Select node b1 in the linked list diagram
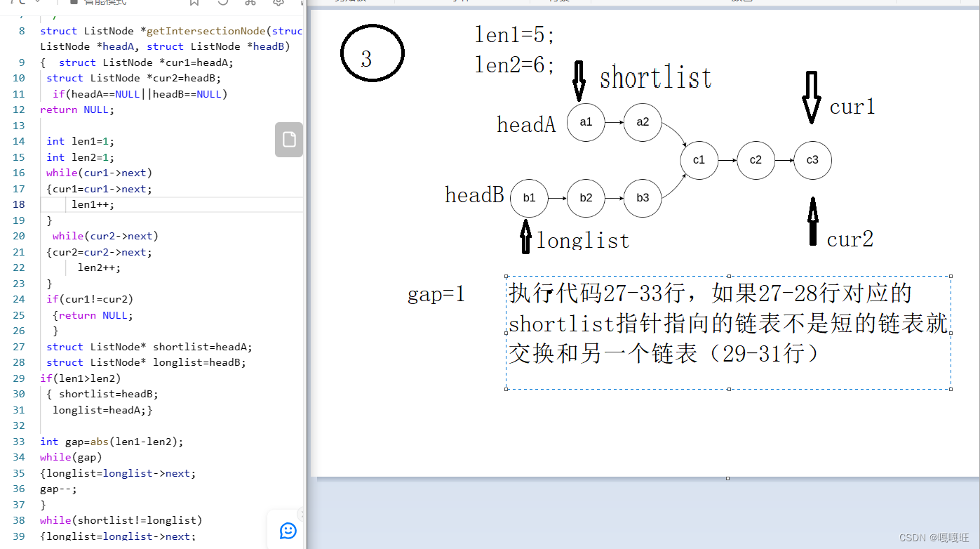The image size is (980, 549). tap(529, 198)
